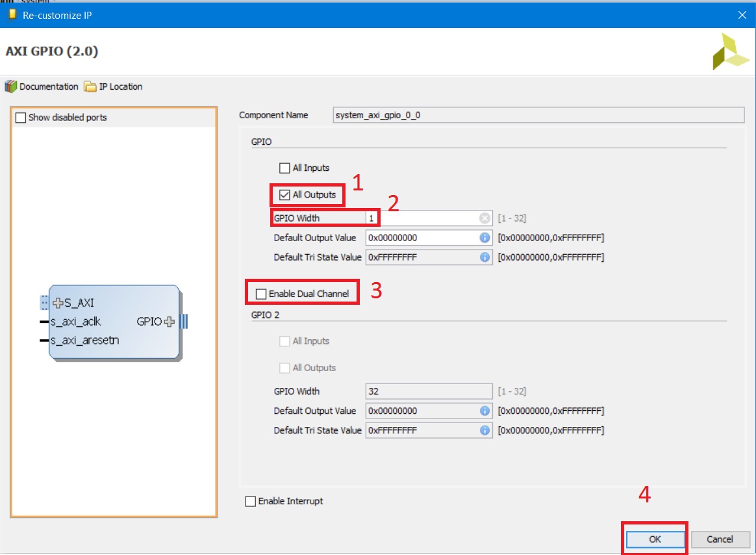This screenshot has width=756, height=555.
Task: Click info icon beside GPIO Default Output Value
Action: pos(485,238)
